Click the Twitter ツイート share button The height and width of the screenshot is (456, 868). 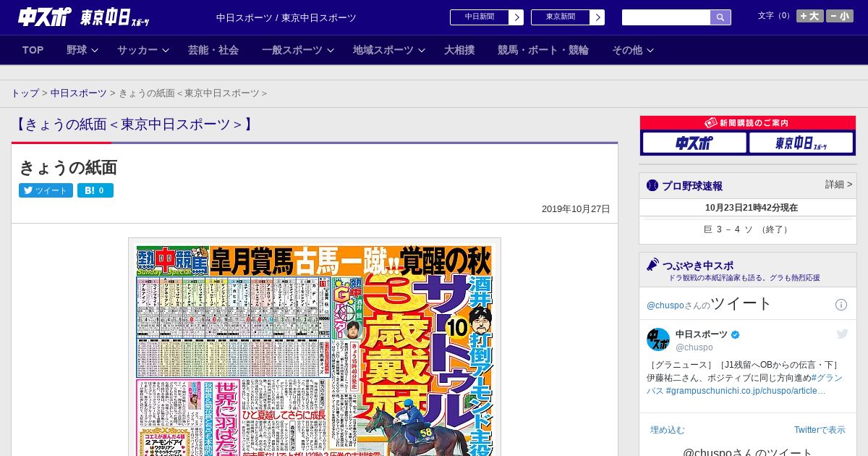coord(46,190)
